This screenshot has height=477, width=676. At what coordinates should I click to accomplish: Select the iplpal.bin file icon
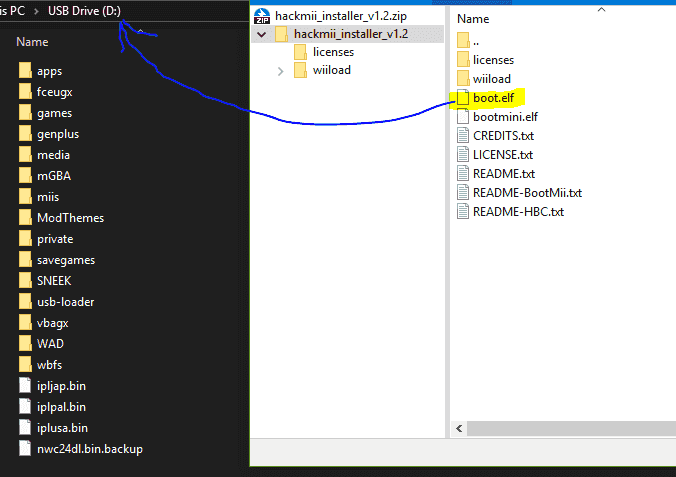[25, 406]
